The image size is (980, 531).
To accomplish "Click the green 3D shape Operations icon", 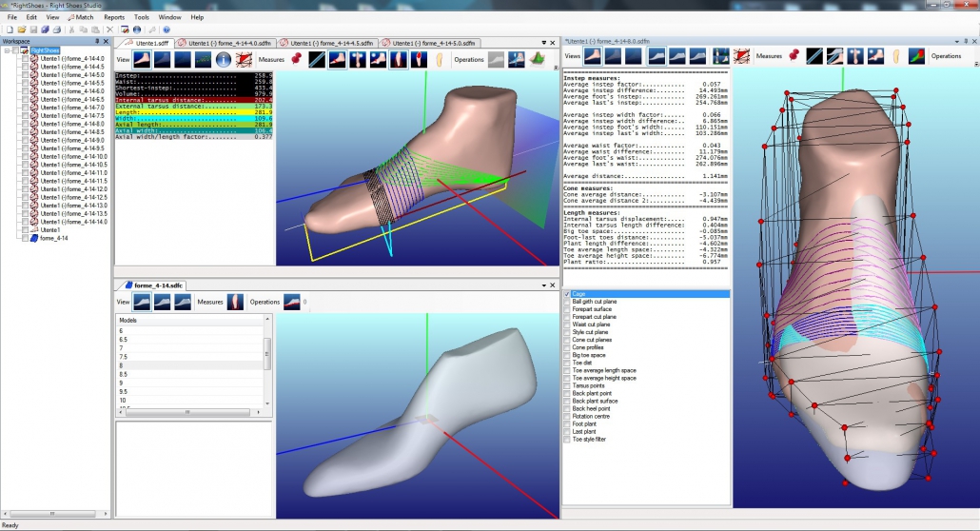I will 538,60.
